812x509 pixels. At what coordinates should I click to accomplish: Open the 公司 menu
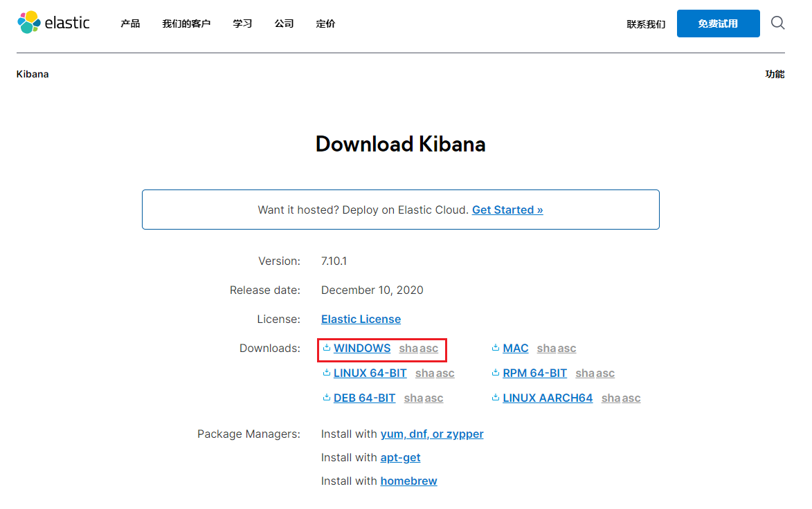(285, 24)
